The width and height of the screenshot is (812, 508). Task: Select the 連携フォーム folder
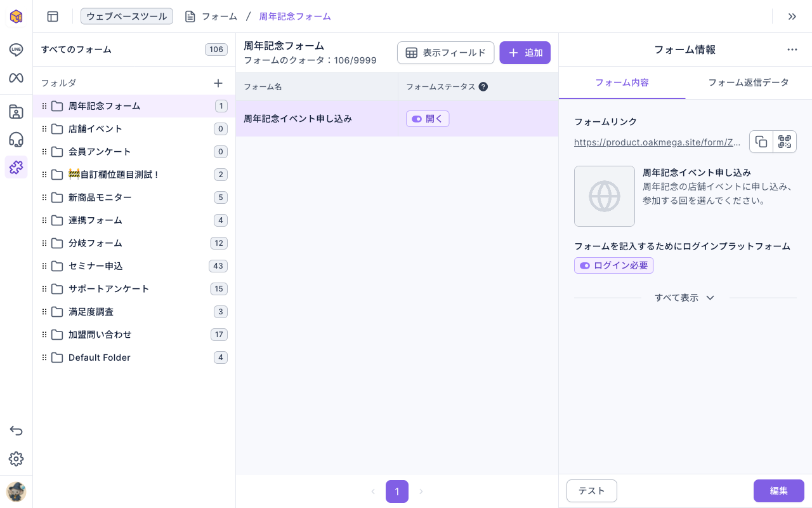click(x=134, y=220)
